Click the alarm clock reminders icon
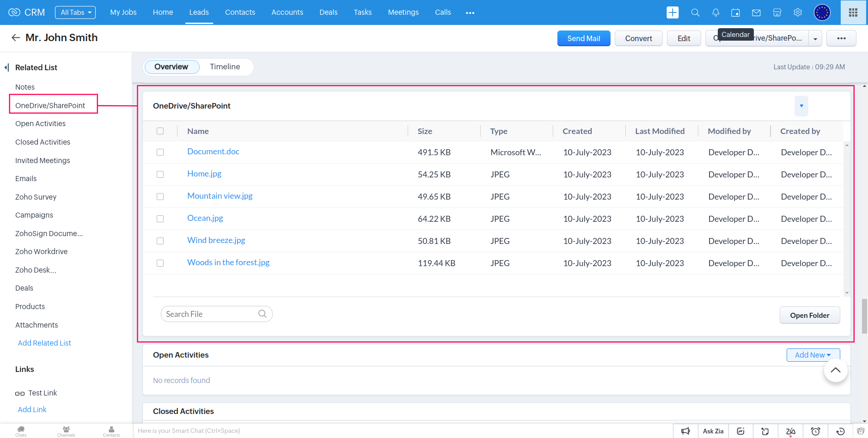 (815, 431)
